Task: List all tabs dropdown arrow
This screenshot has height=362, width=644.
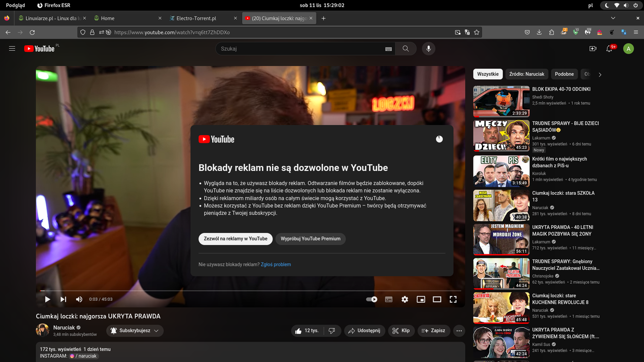Action: (x=613, y=18)
